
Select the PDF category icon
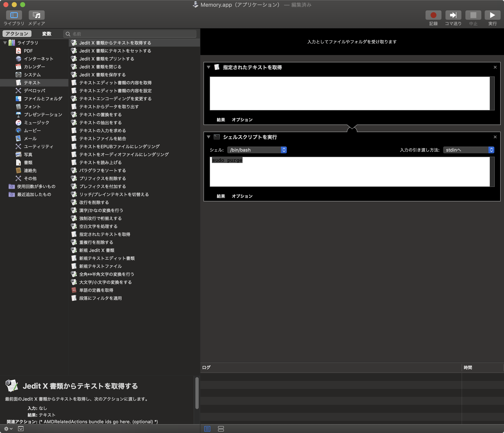coord(18,51)
